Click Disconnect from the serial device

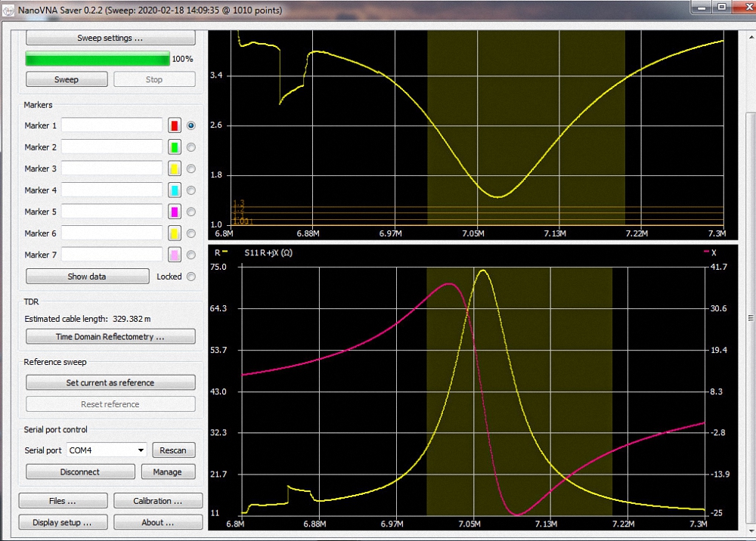pos(80,471)
